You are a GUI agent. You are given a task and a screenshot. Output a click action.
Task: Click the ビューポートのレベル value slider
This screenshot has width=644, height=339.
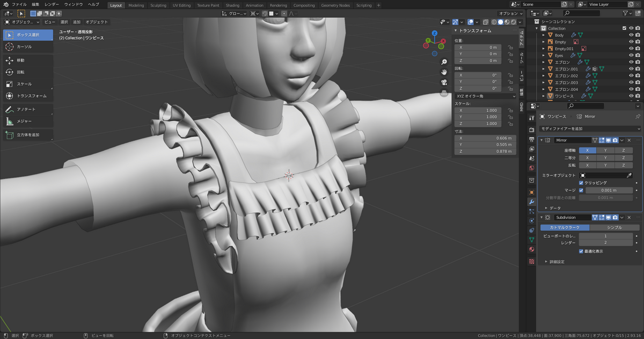[x=605, y=236]
